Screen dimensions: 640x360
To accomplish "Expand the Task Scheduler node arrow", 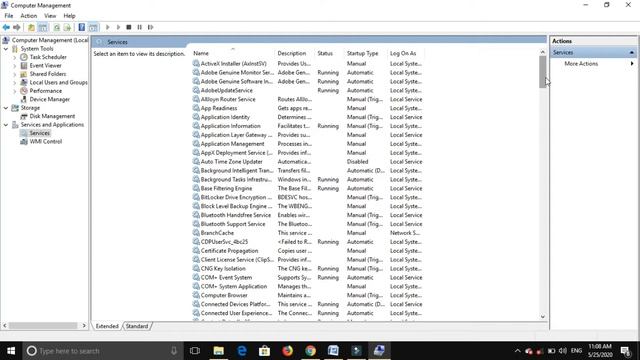I will [x=15, y=57].
